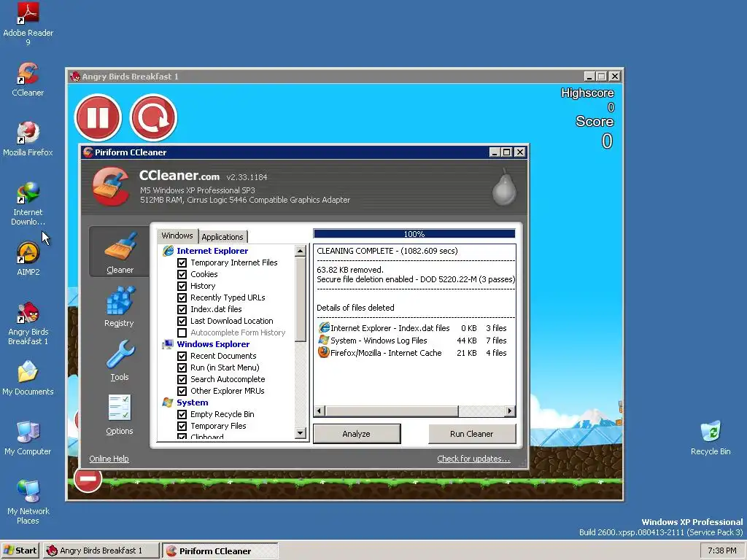Screen dimensions: 747x560
Task: Select the My Documents desktop icon
Action: pos(28,378)
